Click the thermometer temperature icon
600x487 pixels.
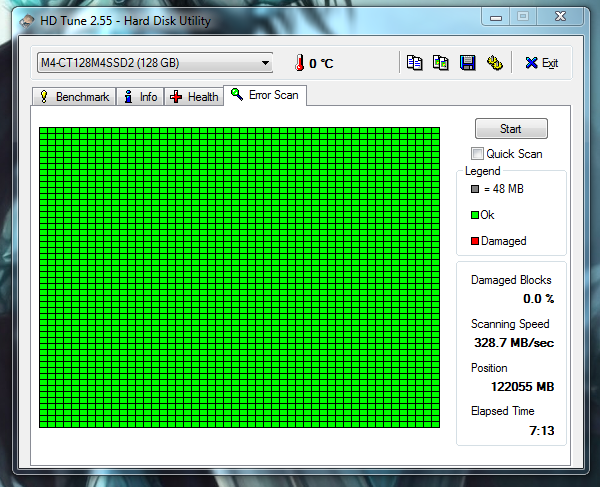pyautogui.click(x=300, y=63)
